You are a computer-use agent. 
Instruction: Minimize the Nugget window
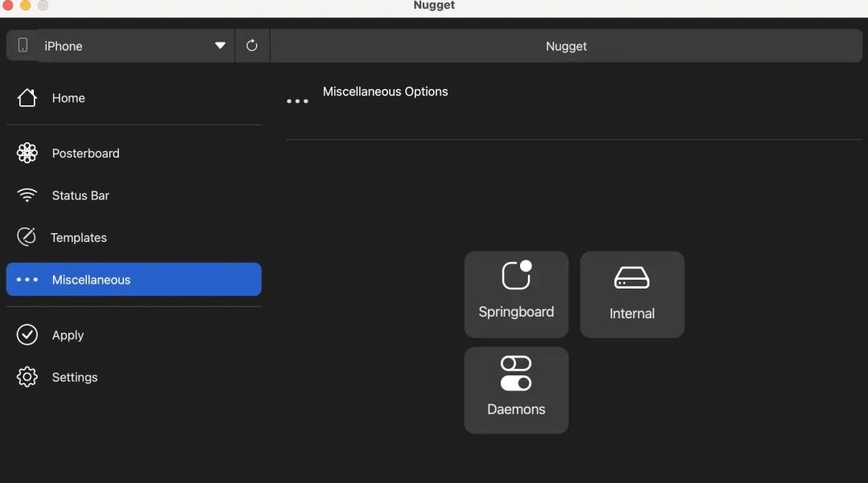[x=26, y=5]
